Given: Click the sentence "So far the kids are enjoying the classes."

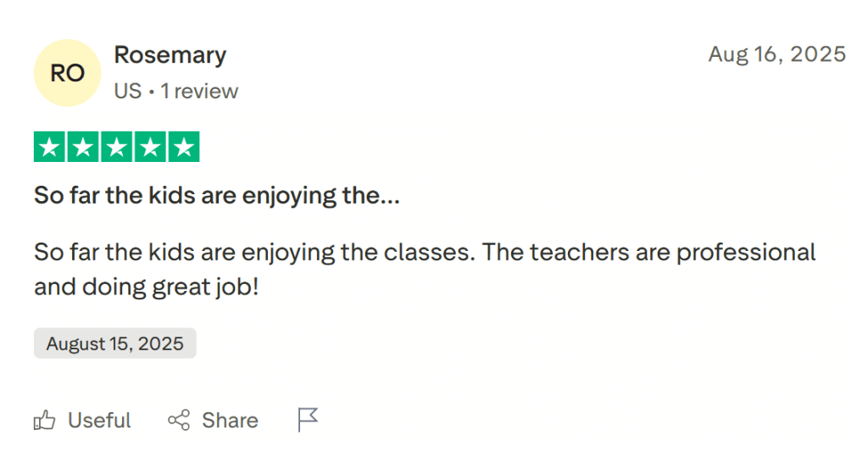Looking at the screenshot, I should [254, 253].
